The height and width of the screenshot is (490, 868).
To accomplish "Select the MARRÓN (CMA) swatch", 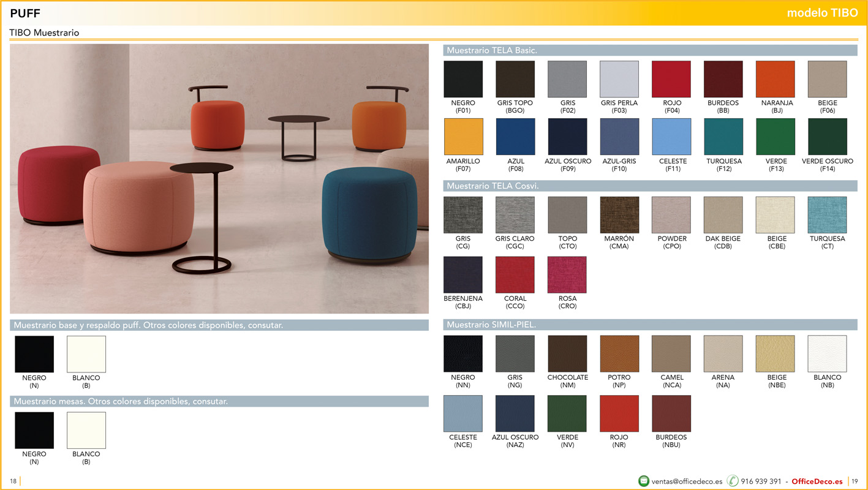I will tap(619, 215).
